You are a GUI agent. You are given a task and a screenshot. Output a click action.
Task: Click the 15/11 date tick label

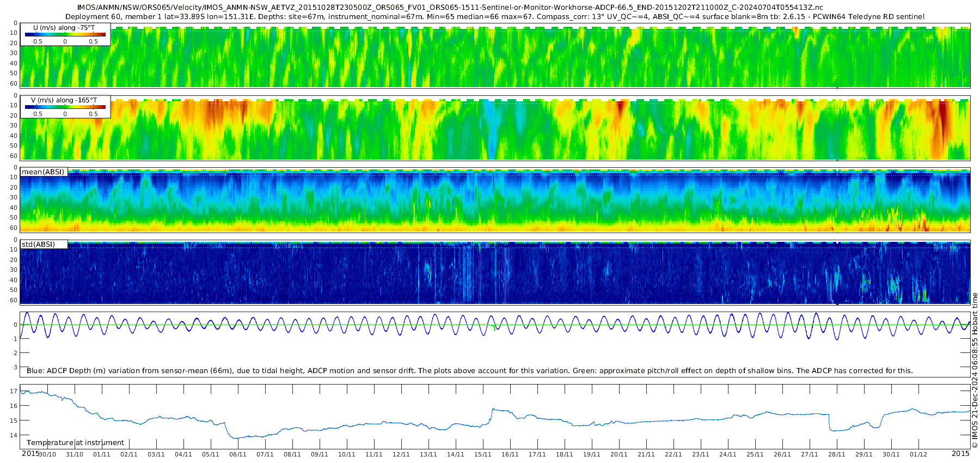pyautogui.click(x=483, y=454)
